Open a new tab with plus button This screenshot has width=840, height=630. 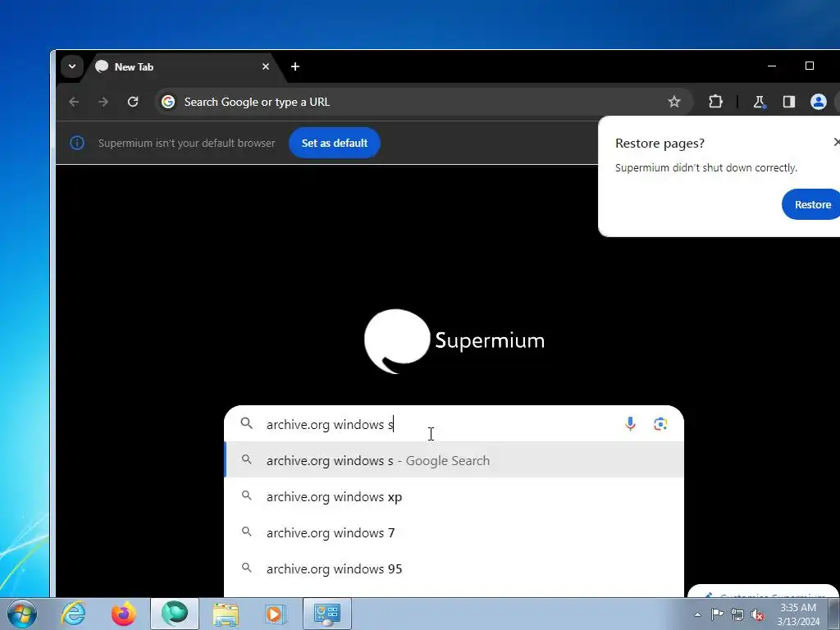[295, 66]
